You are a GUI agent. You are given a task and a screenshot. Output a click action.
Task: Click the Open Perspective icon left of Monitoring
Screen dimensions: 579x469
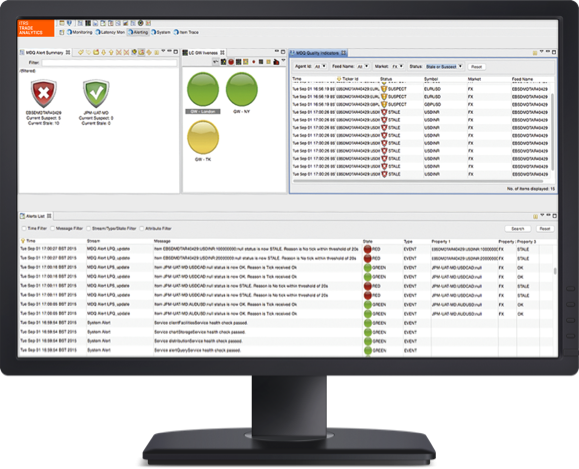coord(62,32)
